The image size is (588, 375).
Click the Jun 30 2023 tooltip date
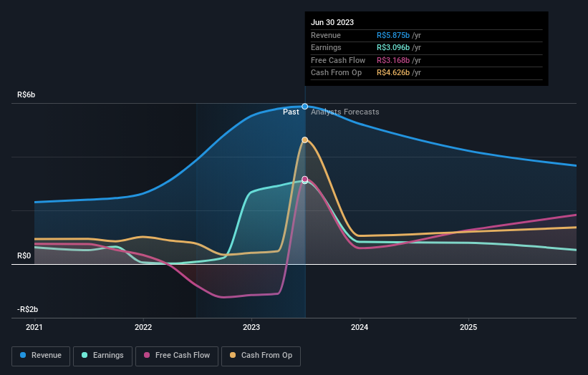pos(332,22)
